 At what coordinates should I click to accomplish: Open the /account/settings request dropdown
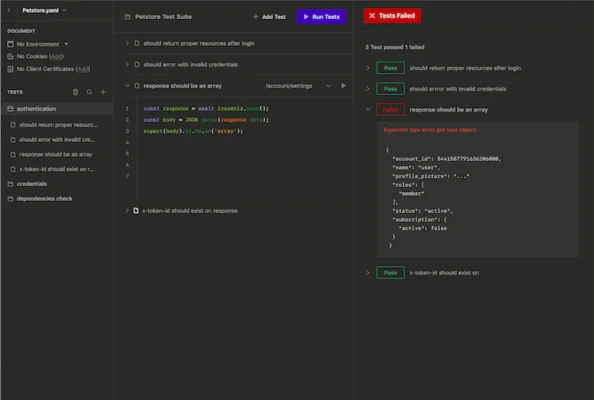(328, 86)
